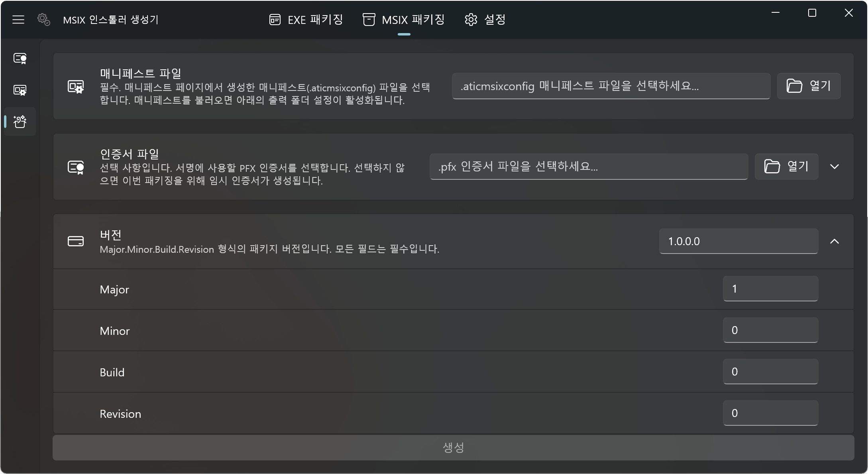This screenshot has height=474, width=868.
Task: Click the version card icon
Action: point(76,241)
